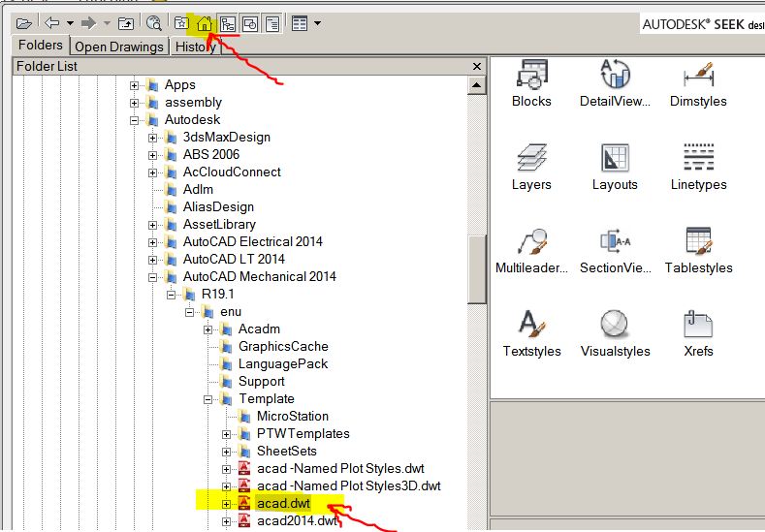Open the Xrefs icon

[698, 333]
